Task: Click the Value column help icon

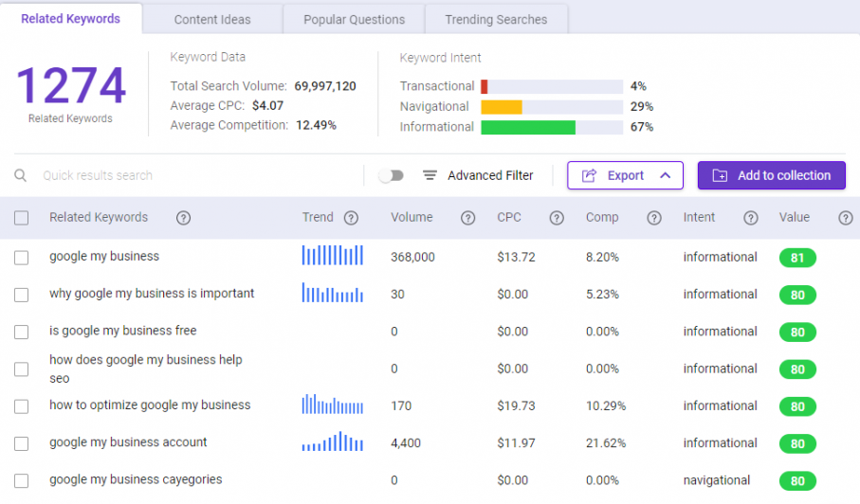Action: (x=846, y=218)
